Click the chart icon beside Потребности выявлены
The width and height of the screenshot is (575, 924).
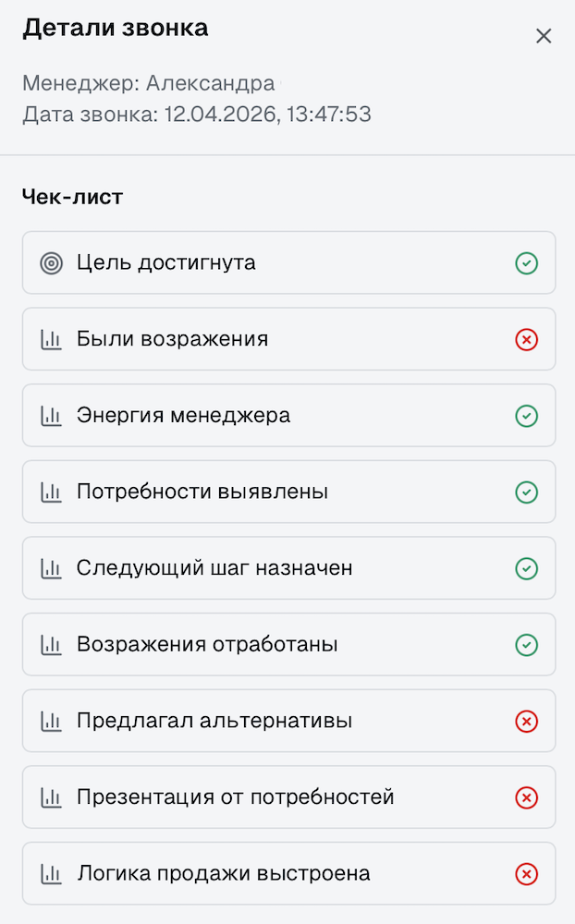[51, 492]
